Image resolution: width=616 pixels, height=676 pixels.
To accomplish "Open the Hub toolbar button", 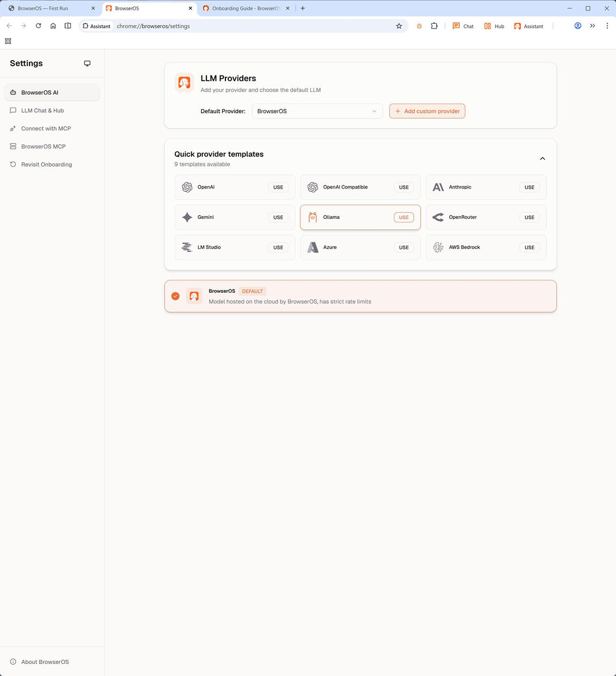I will pyautogui.click(x=494, y=26).
